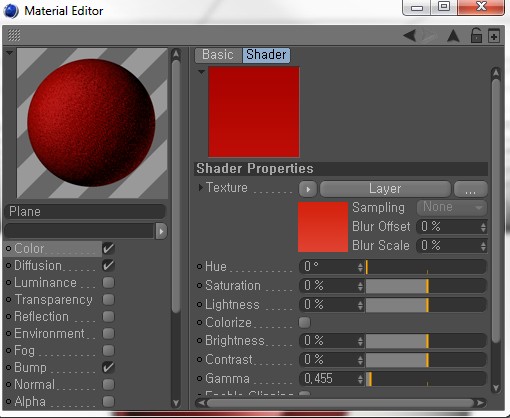Click the Brightness slider bar
Viewport: 510px width, 418px height.
(x=426, y=341)
